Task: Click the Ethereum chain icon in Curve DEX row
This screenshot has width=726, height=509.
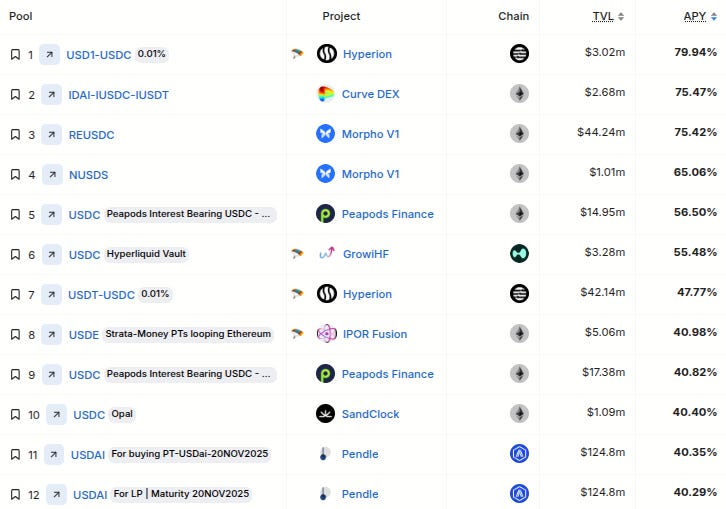Action: [519, 94]
